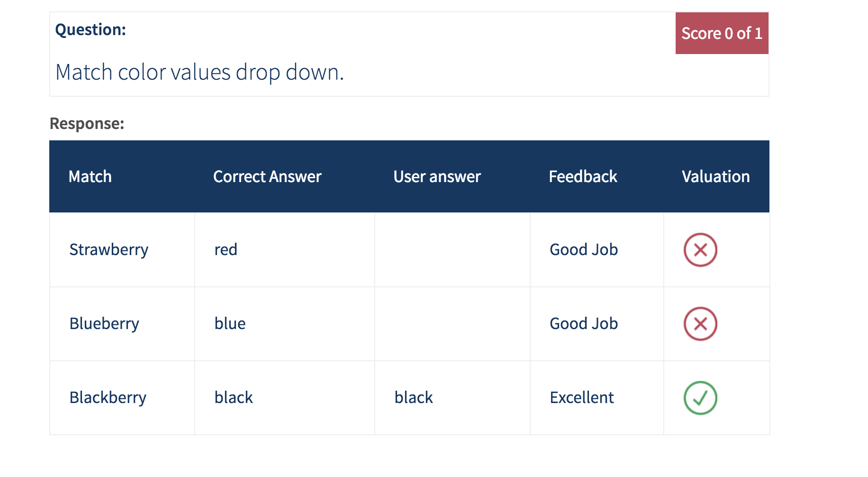This screenshot has width=868, height=477.
Task: Click the user answer 'black'
Action: (x=414, y=398)
